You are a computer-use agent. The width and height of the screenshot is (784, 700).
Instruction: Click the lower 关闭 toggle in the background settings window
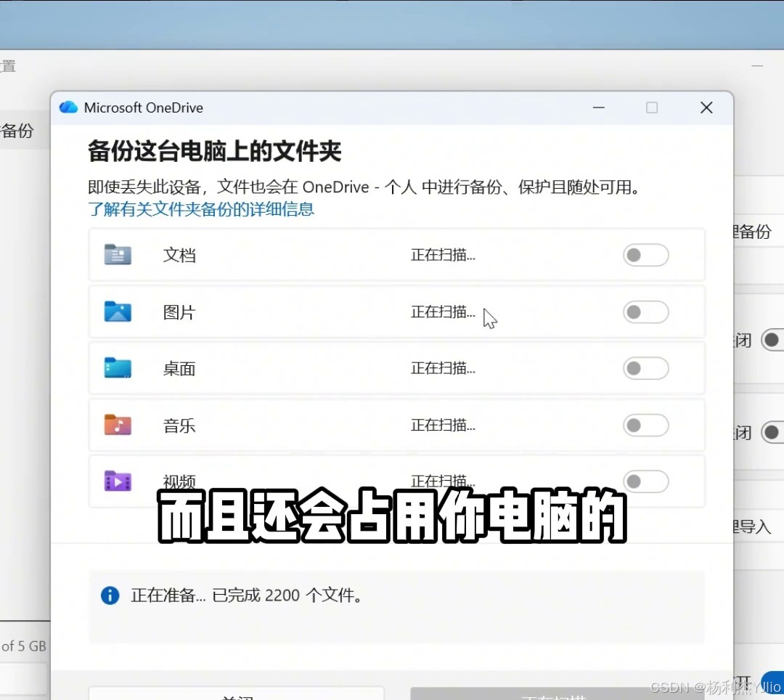coord(772,432)
